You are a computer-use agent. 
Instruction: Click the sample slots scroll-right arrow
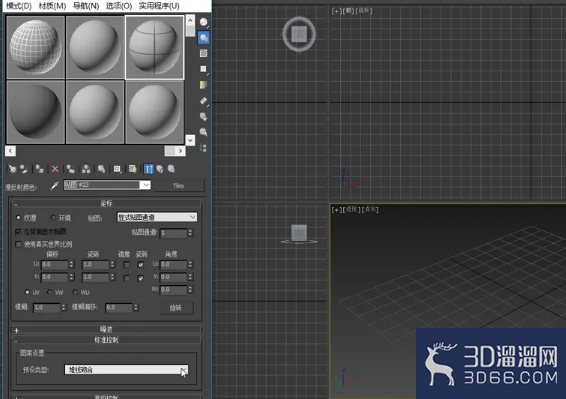pyautogui.click(x=180, y=151)
